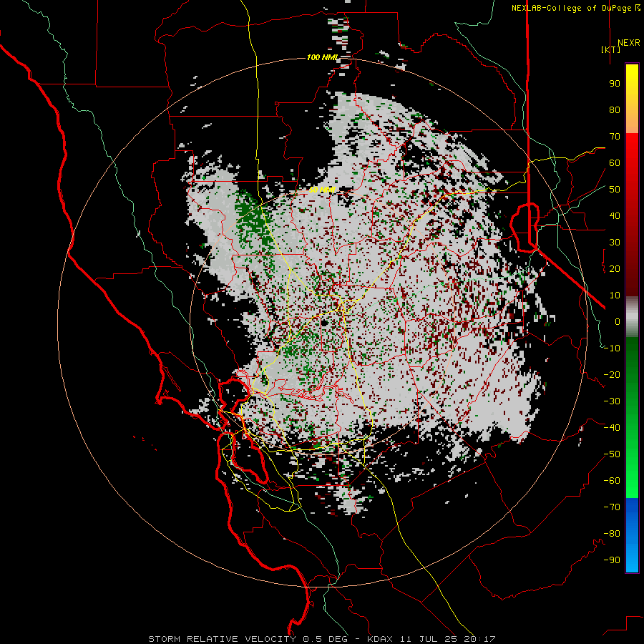
Task: Click the -80 value on the velocity scale
Action: [612, 534]
